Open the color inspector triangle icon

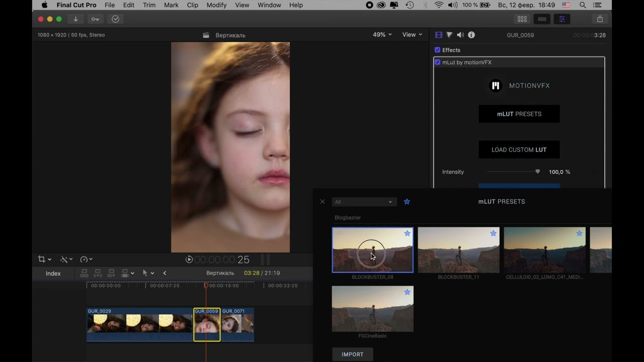point(449,35)
